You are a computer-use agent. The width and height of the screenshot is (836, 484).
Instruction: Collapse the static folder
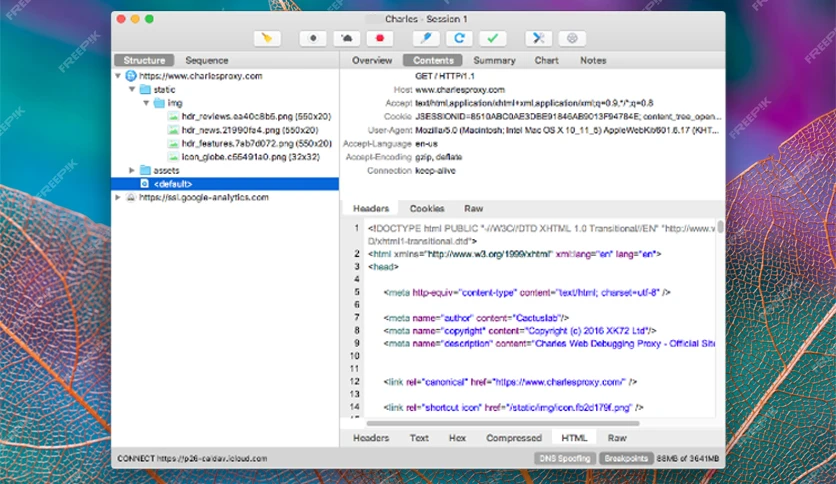(132, 90)
